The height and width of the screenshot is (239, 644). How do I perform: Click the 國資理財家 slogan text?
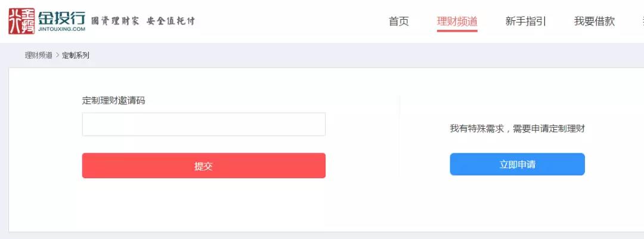[114, 21]
